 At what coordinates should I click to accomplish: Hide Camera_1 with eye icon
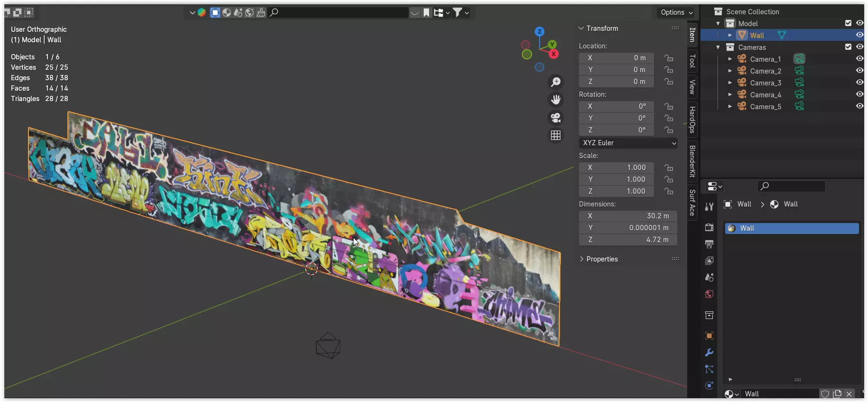click(x=859, y=58)
